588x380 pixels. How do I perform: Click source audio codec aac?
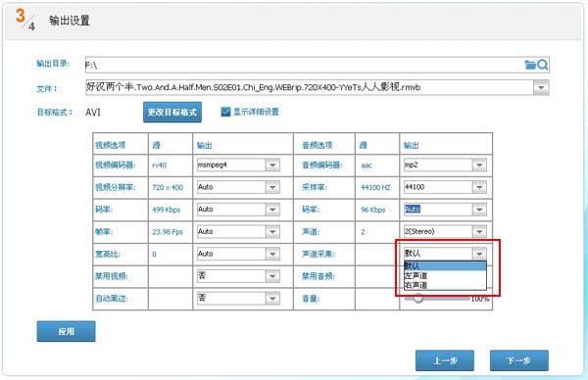click(367, 166)
